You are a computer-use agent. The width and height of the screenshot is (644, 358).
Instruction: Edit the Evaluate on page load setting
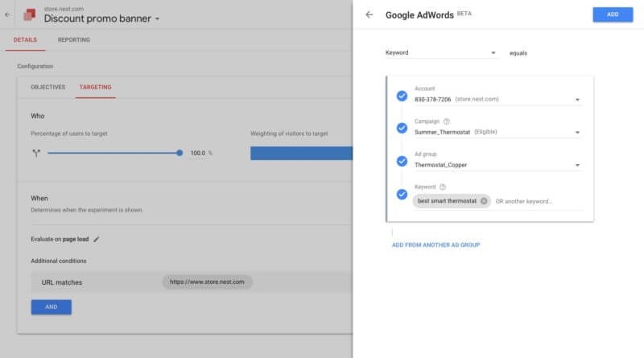coord(96,240)
